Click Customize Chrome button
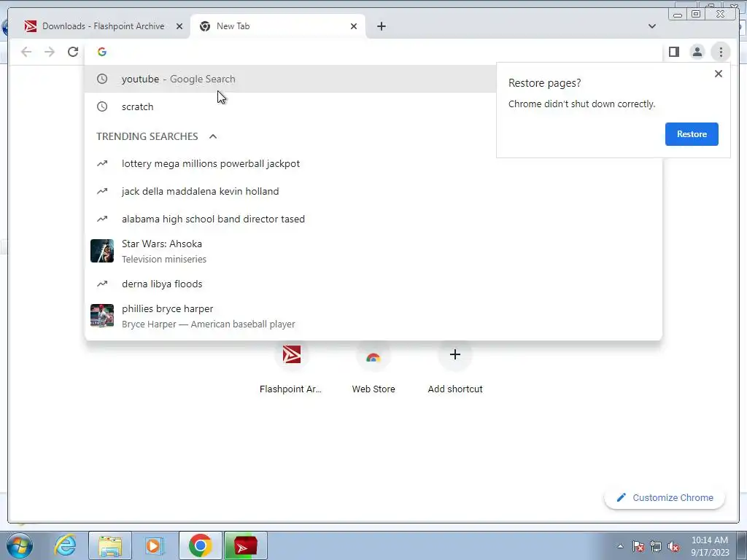This screenshot has height=560, width=747. tap(665, 497)
